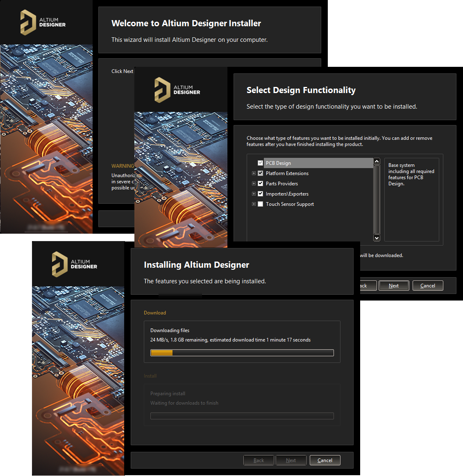Click the feature list scroll up arrow

pyautogui.click(x=377, y=162)
